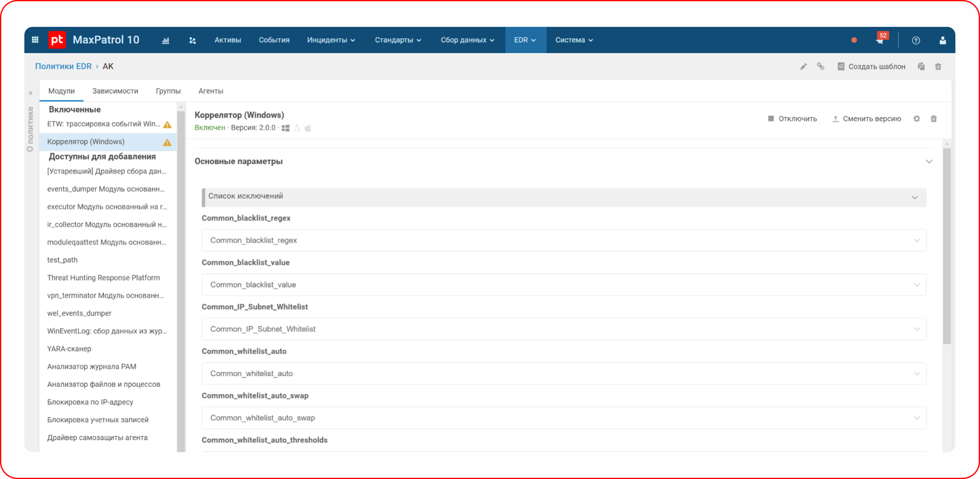Expand the left О политике side panel
This screenshot has height=479, width=980.
(x=31, y=93)
